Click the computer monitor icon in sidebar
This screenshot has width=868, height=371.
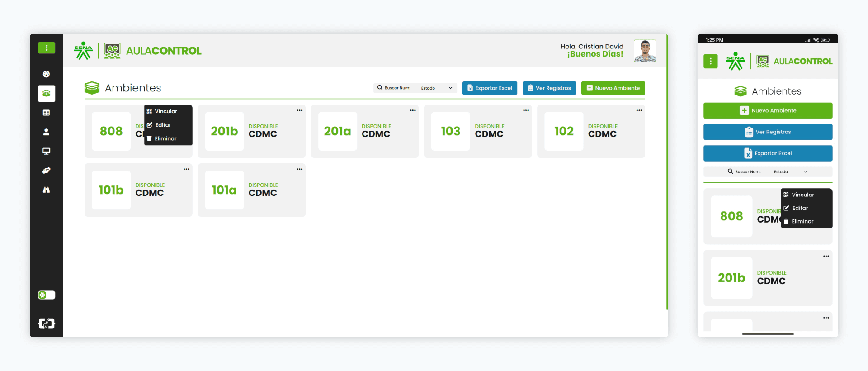pos(46,151)
